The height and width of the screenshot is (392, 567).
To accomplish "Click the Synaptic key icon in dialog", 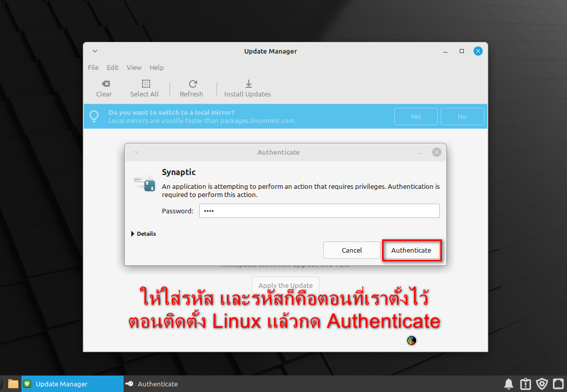I will point(145,184).
